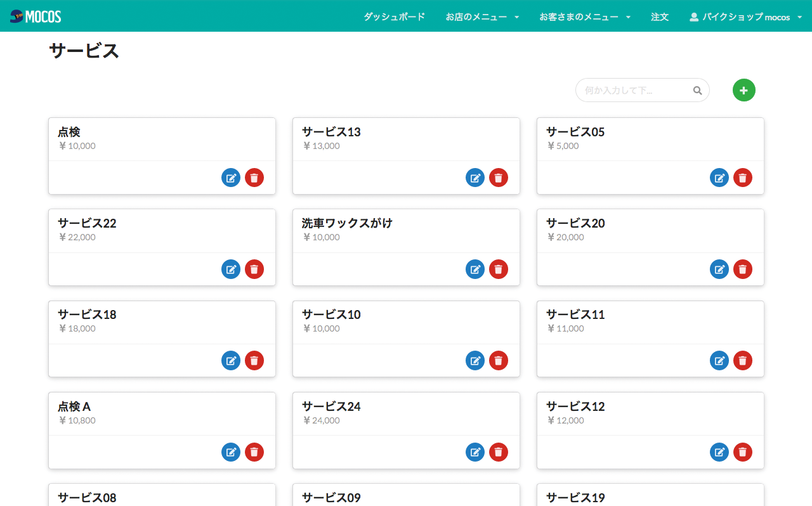Click the ¥ 18,000 price text
This screenshot has width=812, height=506.
77,328
